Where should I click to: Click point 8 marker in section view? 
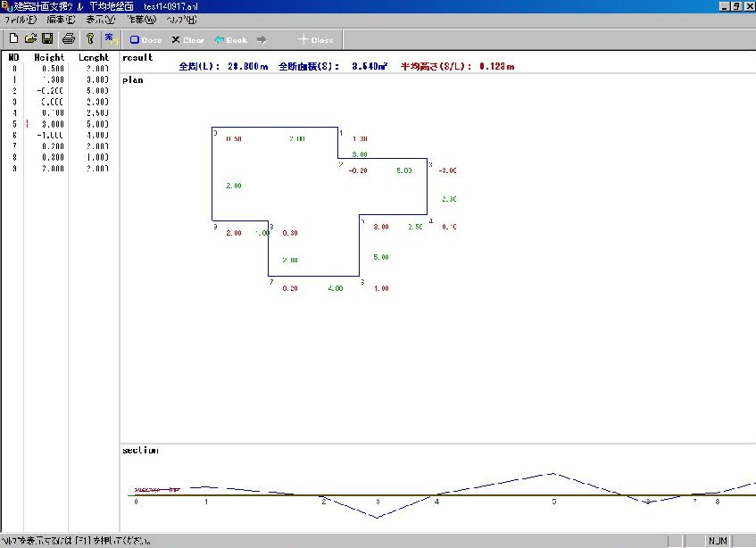718,502
